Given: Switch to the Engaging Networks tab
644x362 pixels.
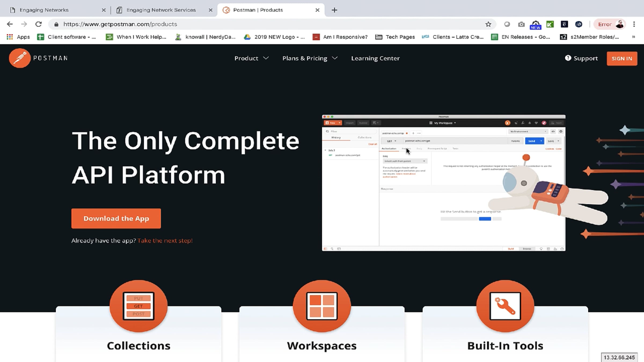Looking at the screenshot, I should coord(44,10).
